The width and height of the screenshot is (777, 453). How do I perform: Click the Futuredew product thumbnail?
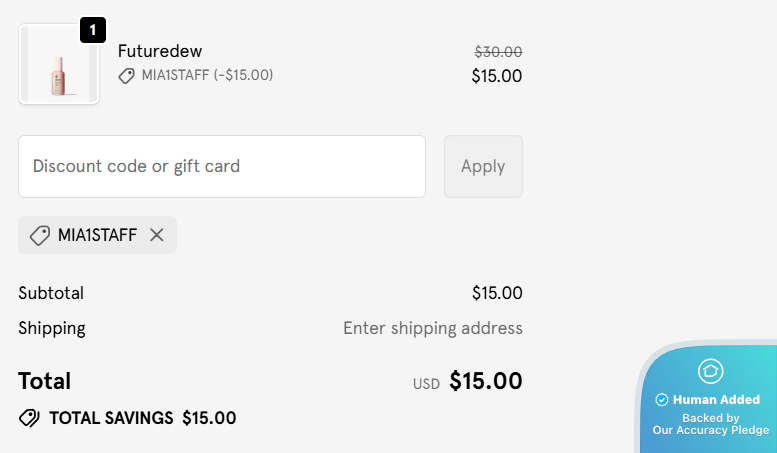pyautogui.click(x=58, y=65)
